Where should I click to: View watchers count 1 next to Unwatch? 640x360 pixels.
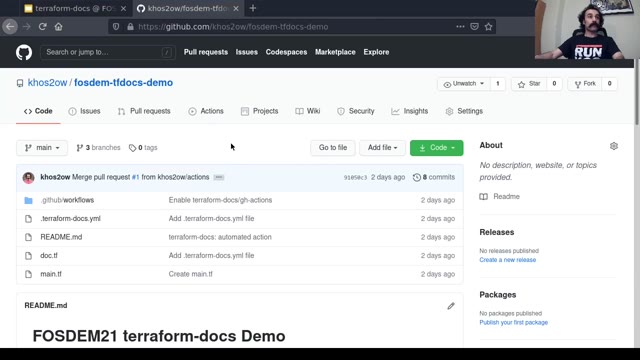498,84
